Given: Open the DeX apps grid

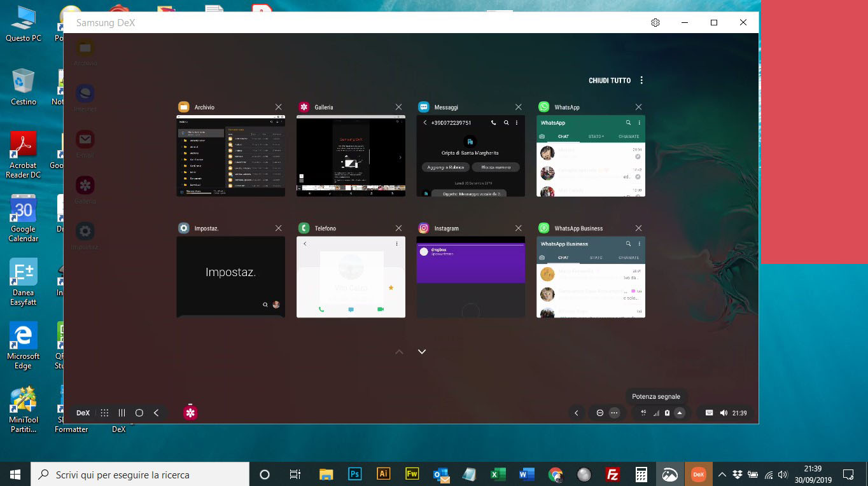Looking at the screenshot, I should [105, 413].
